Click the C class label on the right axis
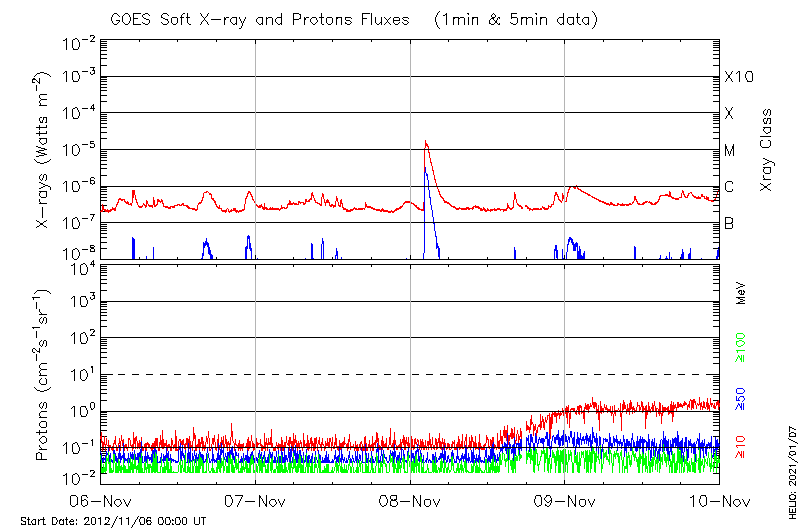The height and width of the screenshot is (530, 800). click(729, 187)
